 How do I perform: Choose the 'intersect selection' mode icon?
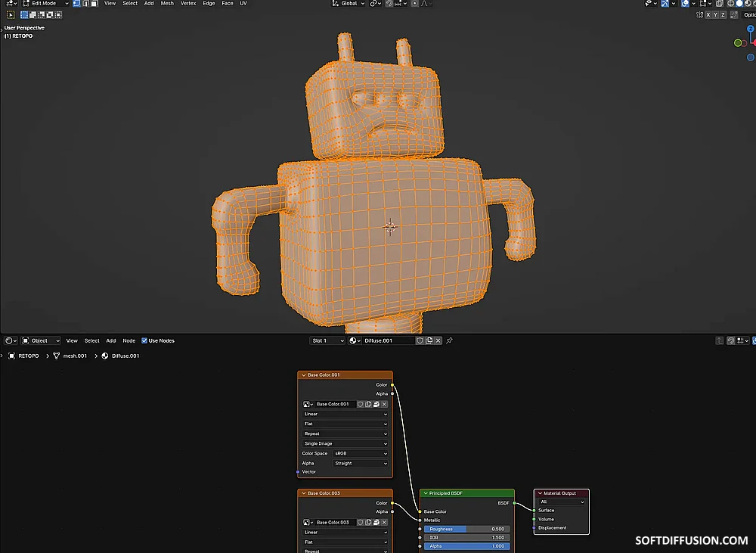58,15
